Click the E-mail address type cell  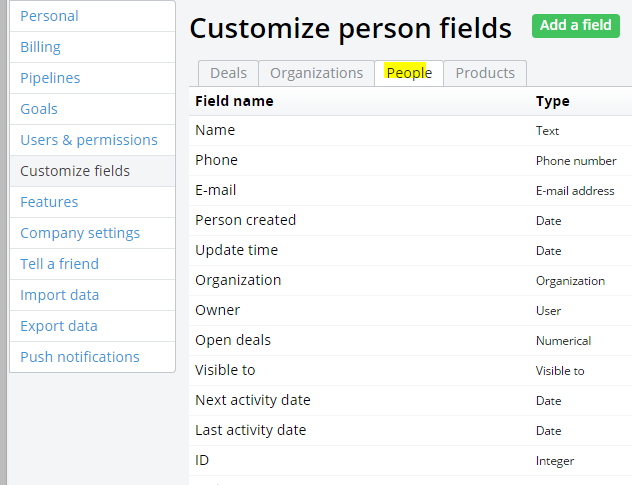(x=575, y=191)
